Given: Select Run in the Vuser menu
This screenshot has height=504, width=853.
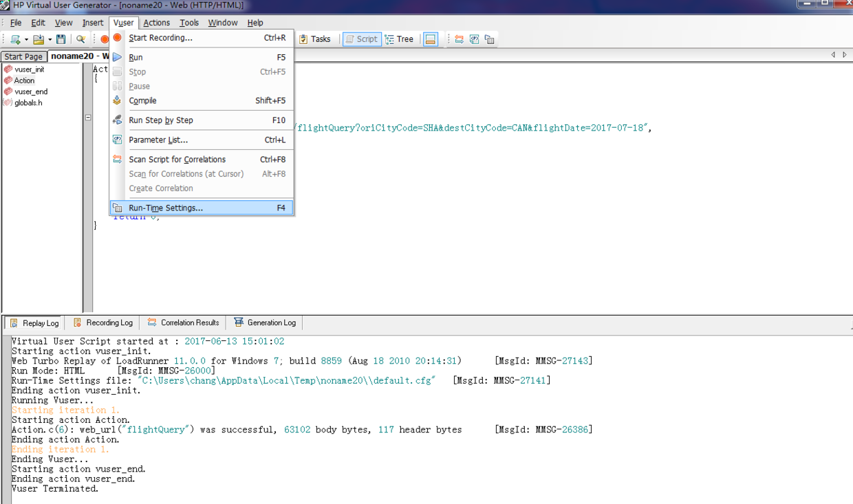Looking at the screenshot, I should pyautogui.click(x=202, y=57).
